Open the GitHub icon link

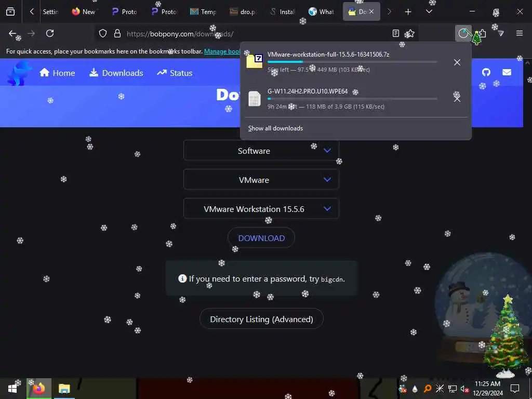tap(486, 72)
